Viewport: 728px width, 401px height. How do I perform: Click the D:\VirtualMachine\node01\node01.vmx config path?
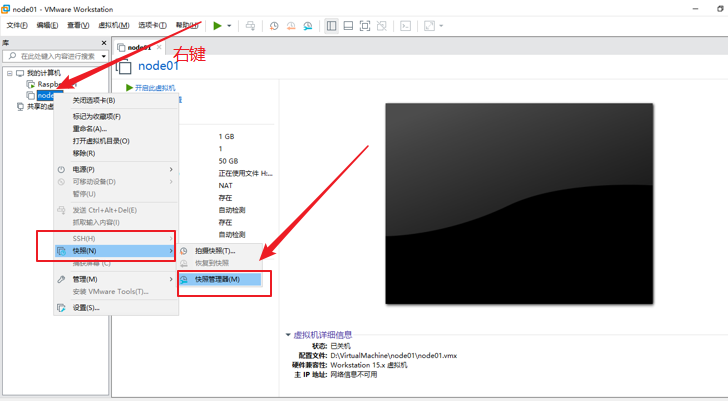point(394,356)
